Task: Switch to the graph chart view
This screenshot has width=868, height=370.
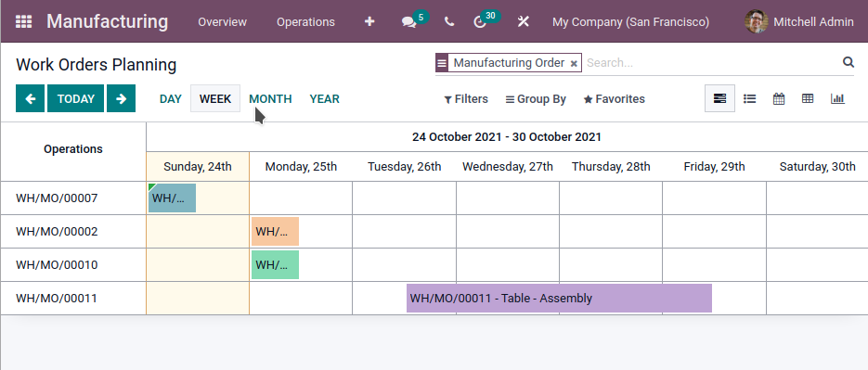Action: coord(837,98)
